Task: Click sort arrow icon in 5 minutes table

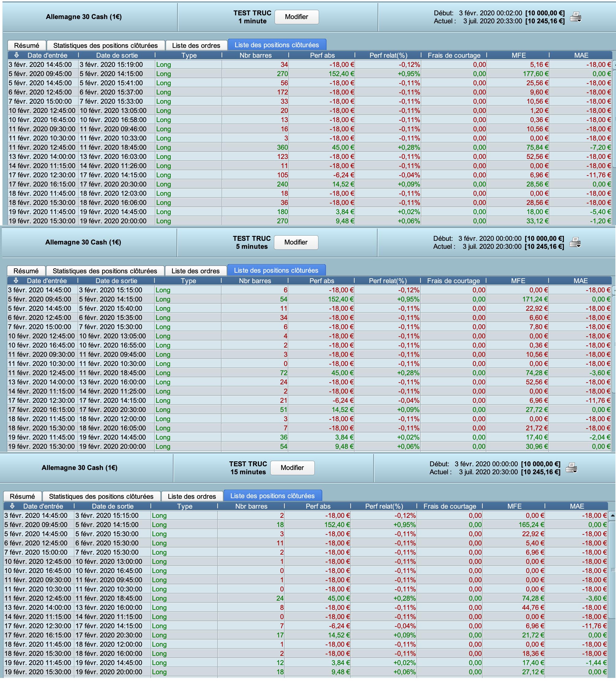Action: click(16, 280)
